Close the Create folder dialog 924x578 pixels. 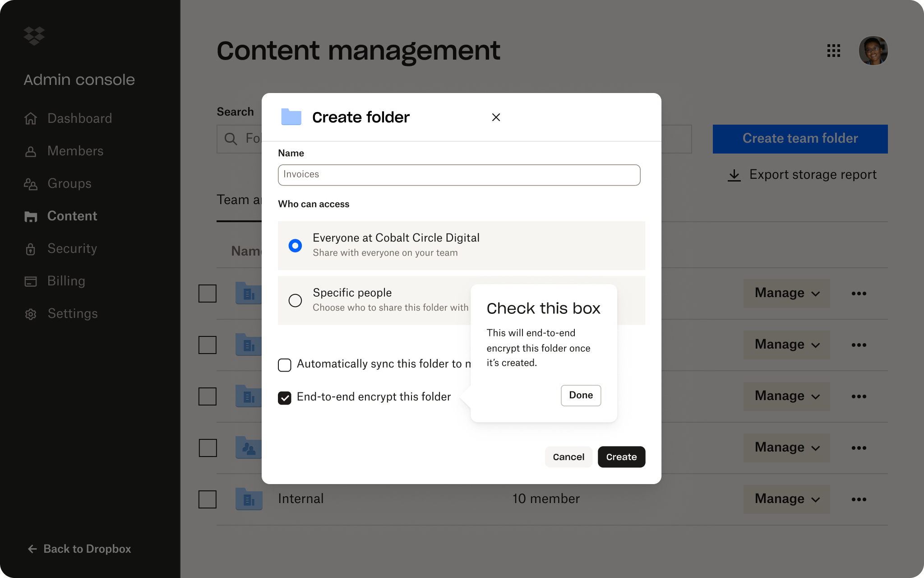(496, 117)
